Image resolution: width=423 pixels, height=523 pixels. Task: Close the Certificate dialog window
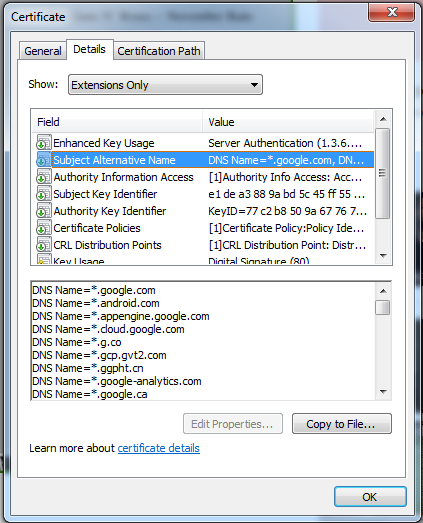[x=392, y=12]
